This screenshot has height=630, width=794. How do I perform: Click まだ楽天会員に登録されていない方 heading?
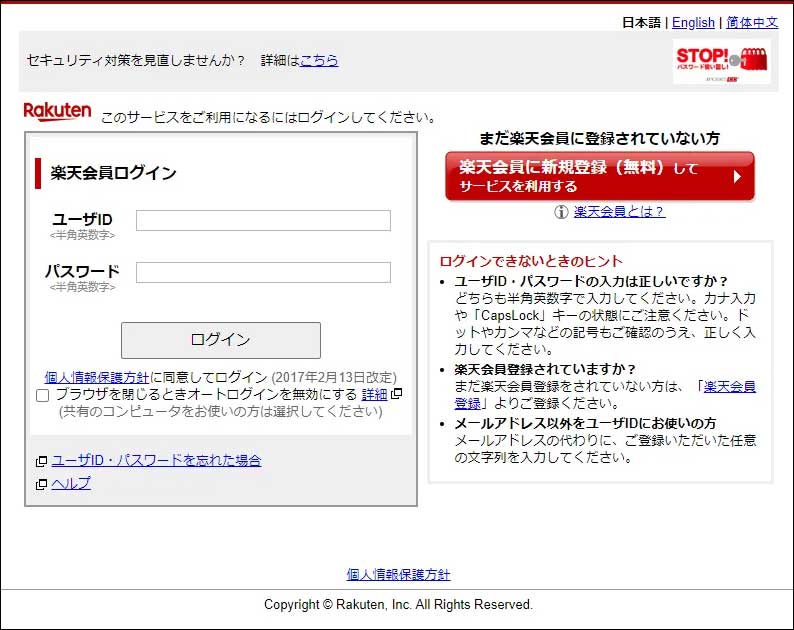(x=600, y=138)
